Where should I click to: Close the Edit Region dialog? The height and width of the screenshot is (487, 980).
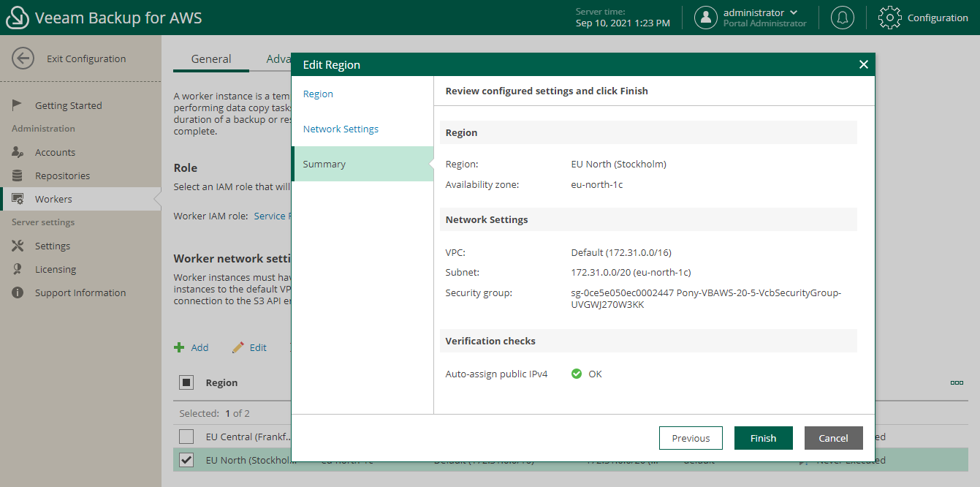[x=863, y=64]
